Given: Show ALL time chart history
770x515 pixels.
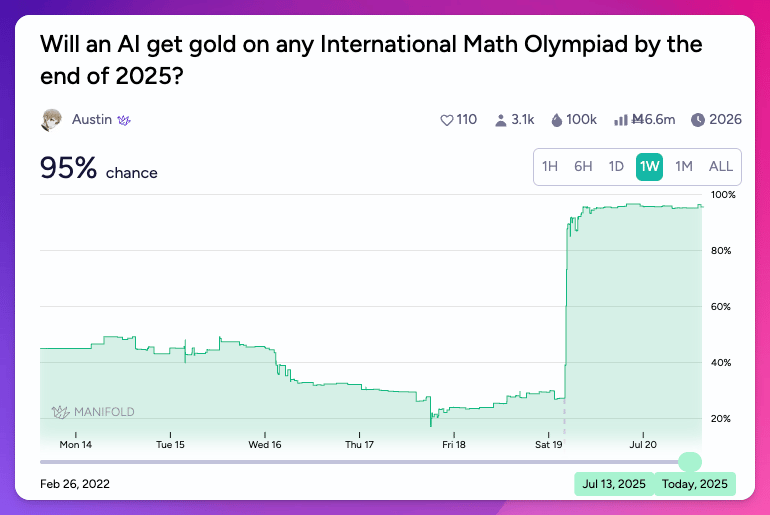Looking at the screenshot, I should (x=720, y=167).
